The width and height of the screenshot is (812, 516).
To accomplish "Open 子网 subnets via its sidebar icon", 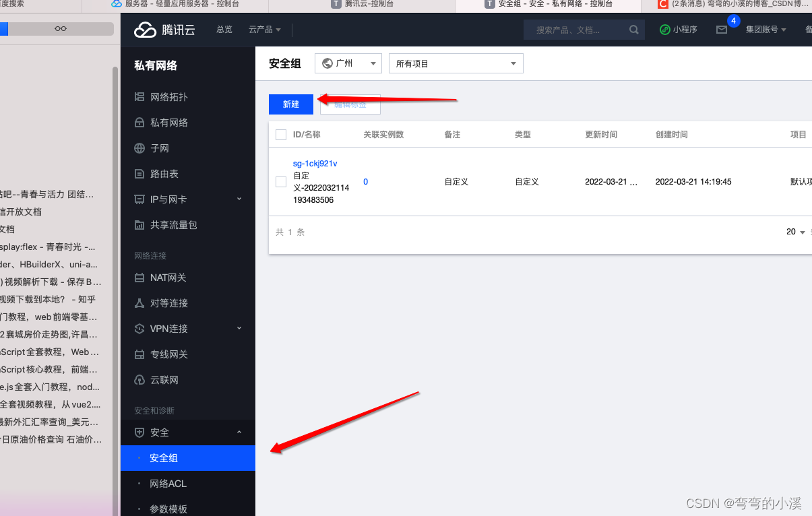I will point(138,148).
